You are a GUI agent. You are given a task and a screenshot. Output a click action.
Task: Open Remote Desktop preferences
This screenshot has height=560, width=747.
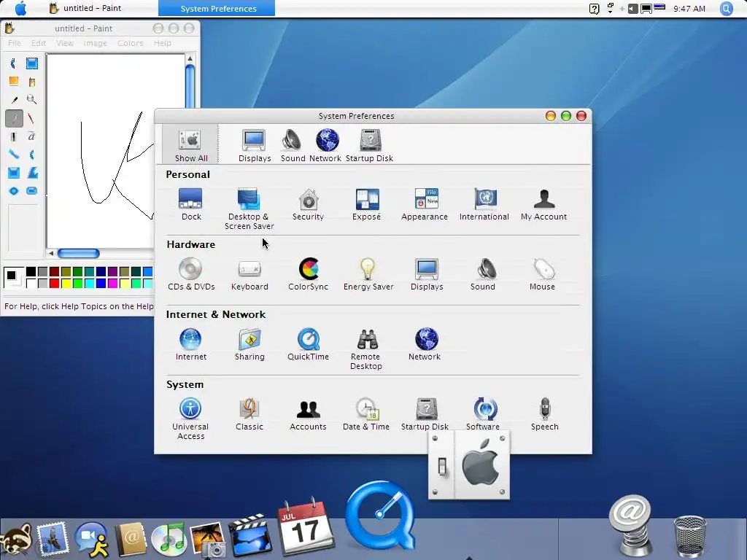[x=366, y=349]
